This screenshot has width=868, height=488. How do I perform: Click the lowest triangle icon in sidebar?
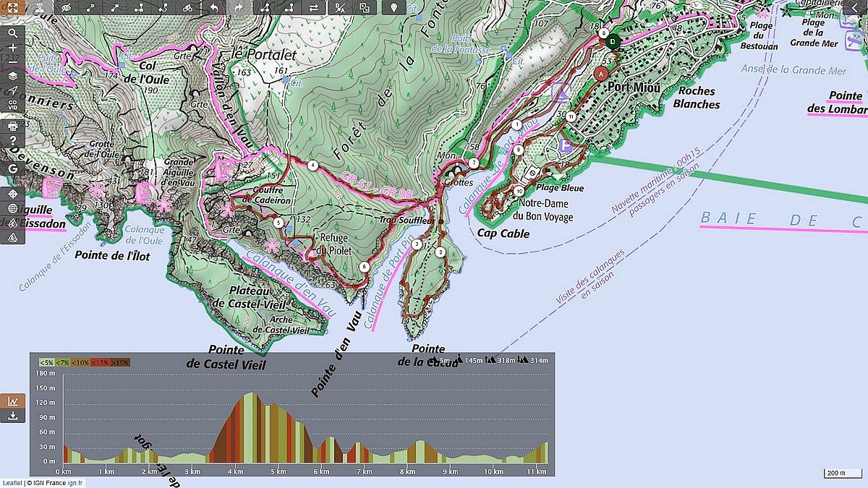click(12, 236)
